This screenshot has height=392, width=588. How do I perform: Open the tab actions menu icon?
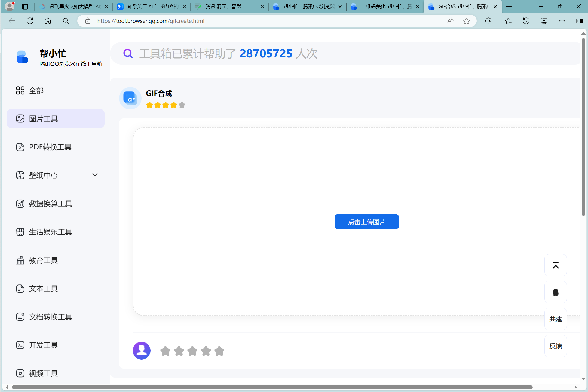click(x=25, y=7)
